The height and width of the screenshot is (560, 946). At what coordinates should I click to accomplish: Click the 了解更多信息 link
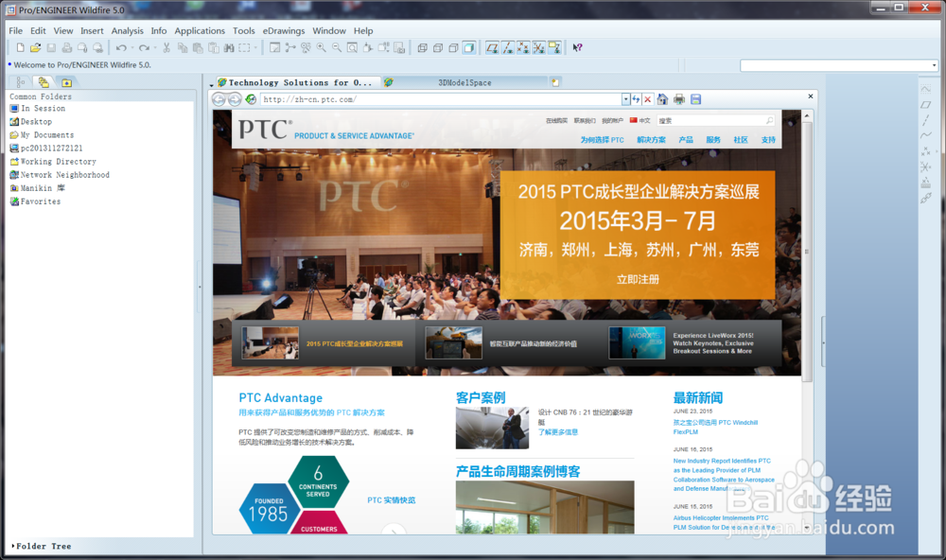tap(558, 432)
